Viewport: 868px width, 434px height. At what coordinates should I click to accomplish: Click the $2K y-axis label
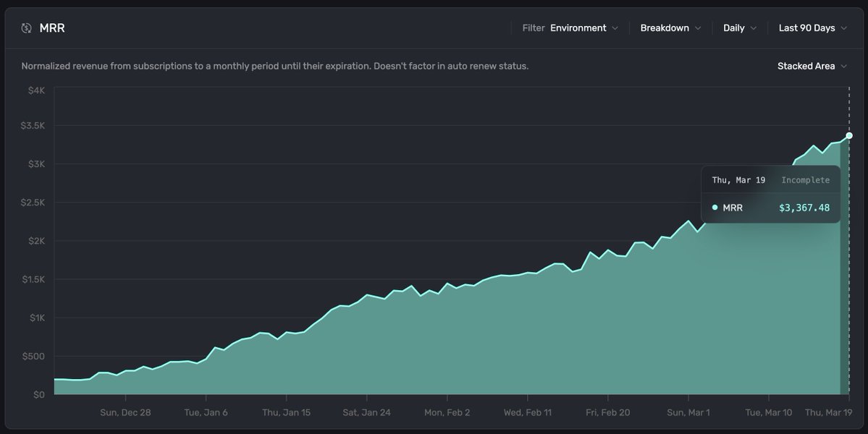(x=36, y=240)
